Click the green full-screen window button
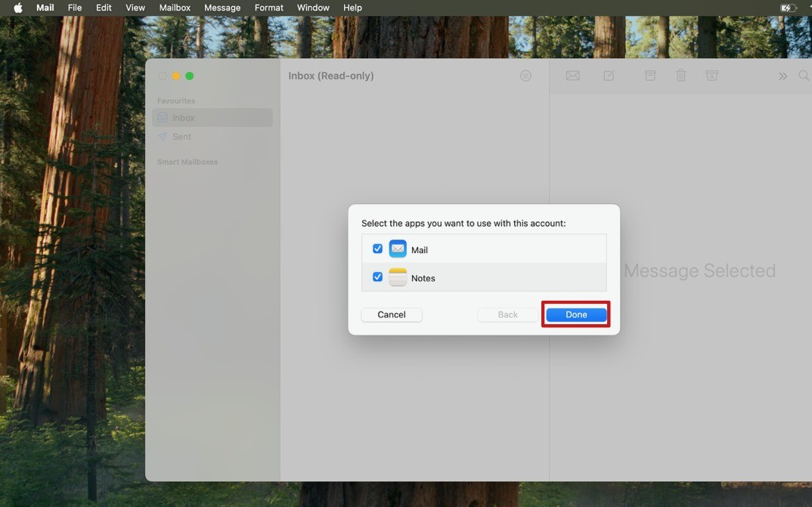The height and width of the screenshot is (507, 812). point(190,76)
